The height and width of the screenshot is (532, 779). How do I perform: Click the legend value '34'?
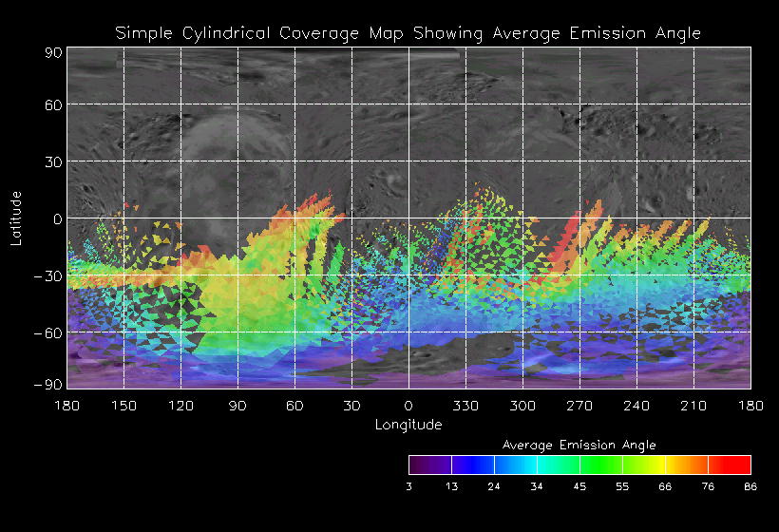[537, 486]
